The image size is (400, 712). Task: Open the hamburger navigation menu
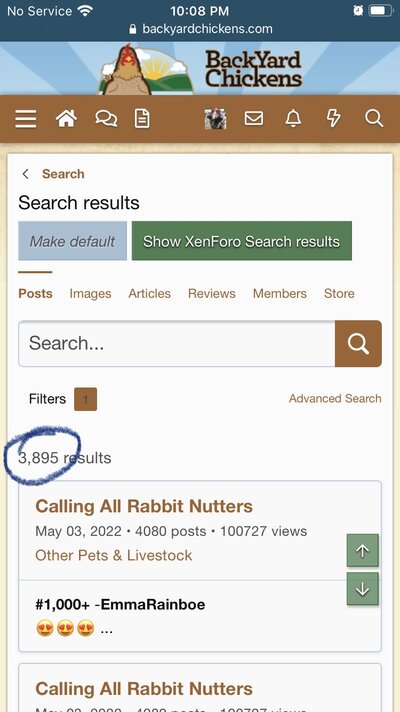(x=25, y=119)
